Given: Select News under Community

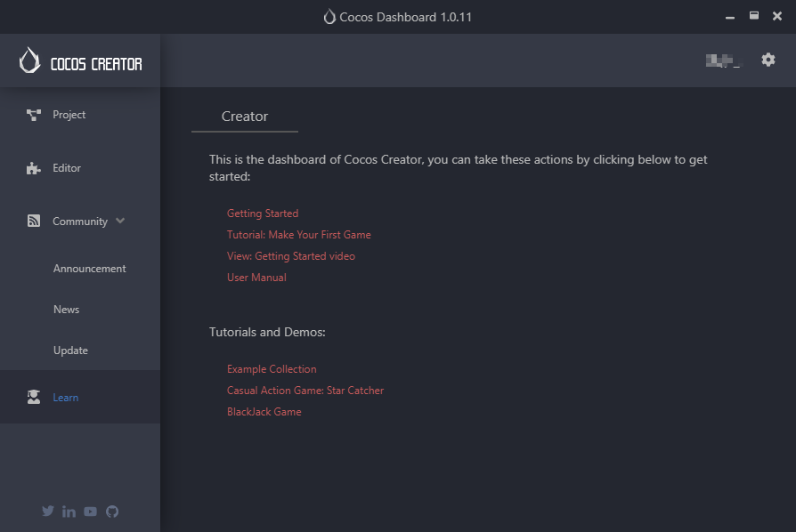Looking at the screenshot, I should (66, 310).
